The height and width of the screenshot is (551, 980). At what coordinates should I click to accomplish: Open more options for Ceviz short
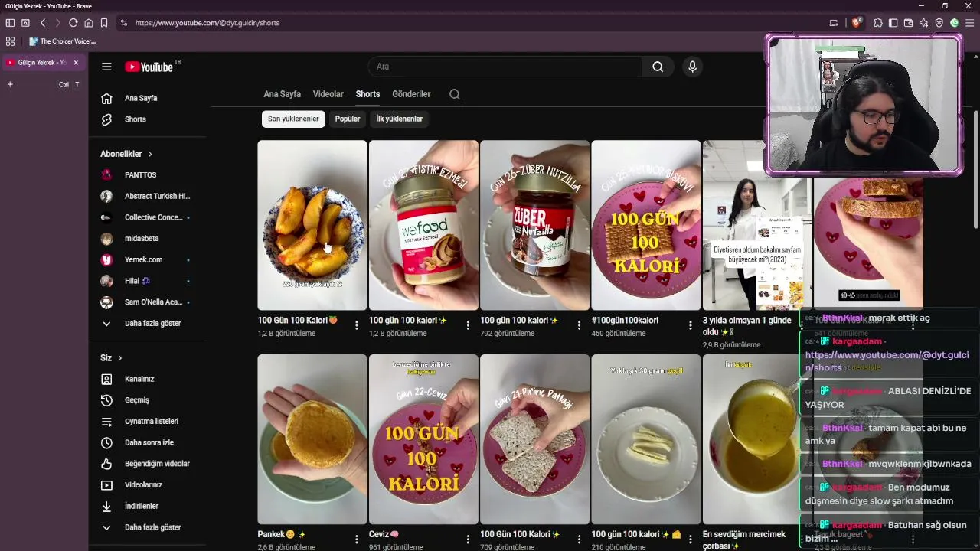tap(468, 540)
